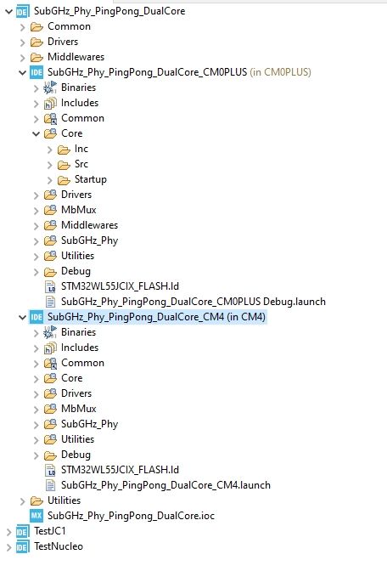This screenshot has width=387, height=588.
Task: Collapse the Core folder in CM0PLUS
Action: click(36, 134)
